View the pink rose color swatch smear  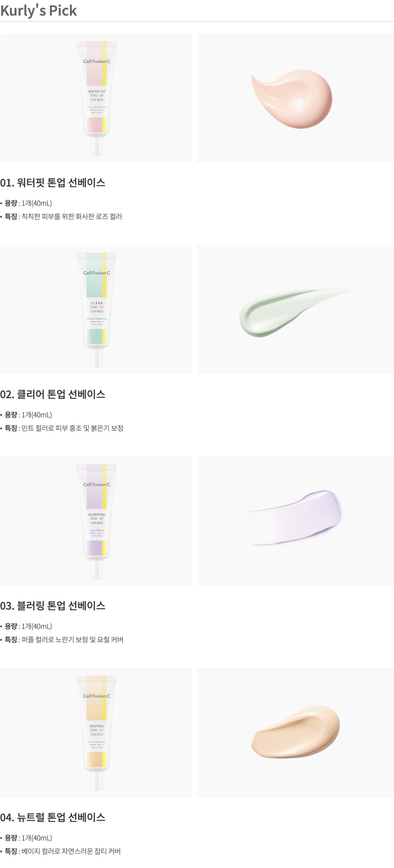[x=295, y=98]
